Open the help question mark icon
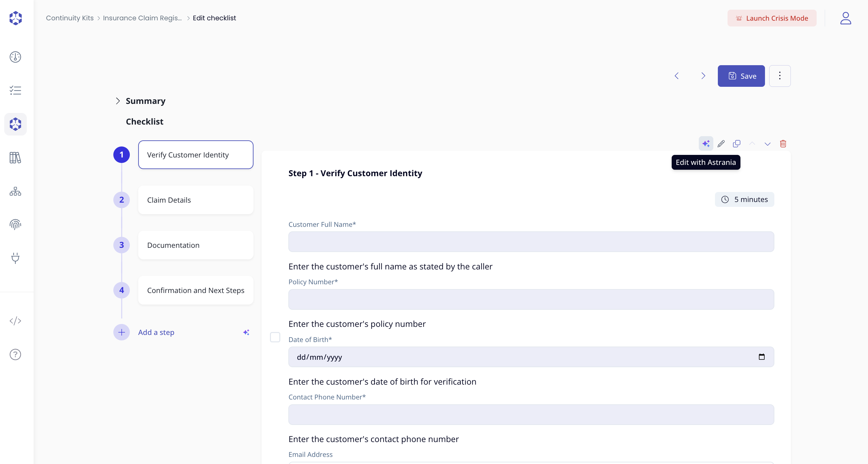Image resolution: width=868 pixels, height=464 pixels. point(15,354)
